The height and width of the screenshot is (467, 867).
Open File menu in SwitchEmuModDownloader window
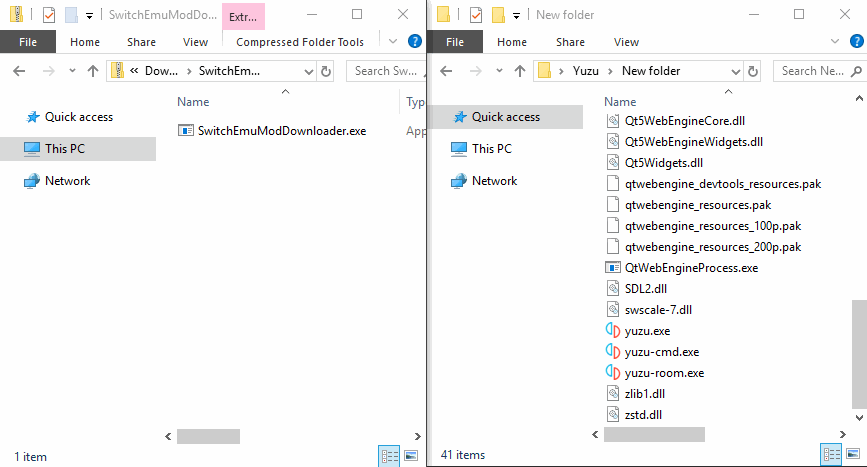click(28, 42)
